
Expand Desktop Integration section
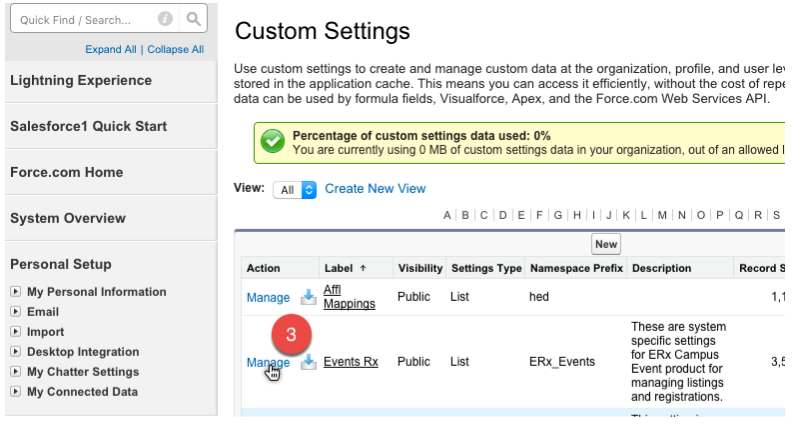coord(15,352)
